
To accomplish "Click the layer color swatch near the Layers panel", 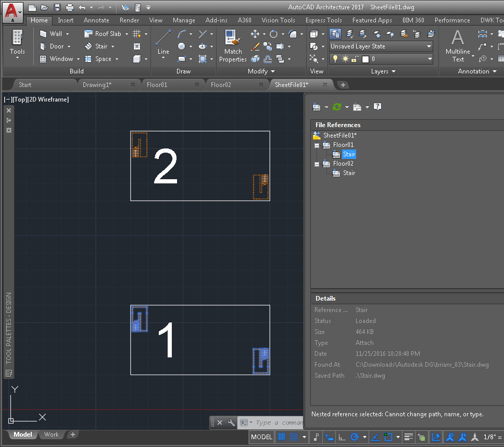I will [364, 59].
